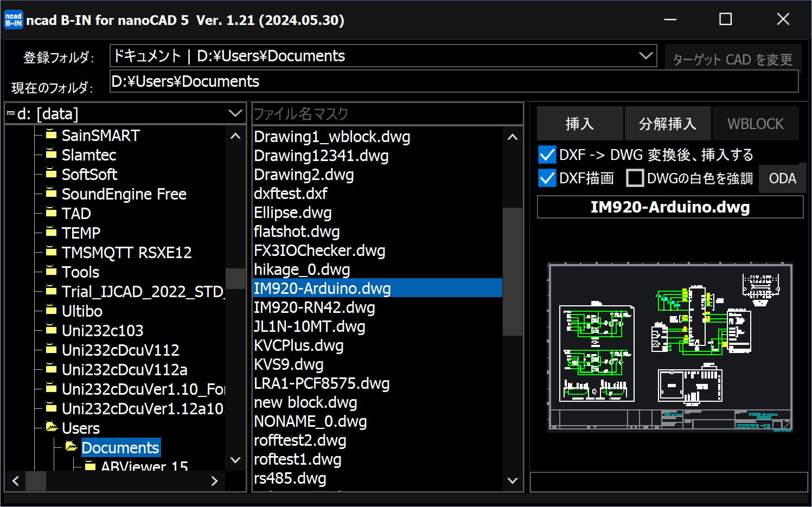Click the ncad B-IN app icon
This screenshot has height=507, width=812.
point(14,20)
